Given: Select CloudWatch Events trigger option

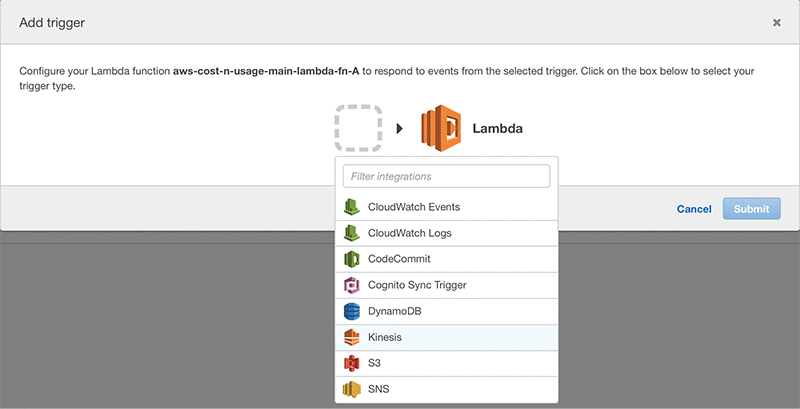Looking at the screenshot, I should tap(446, 207).
